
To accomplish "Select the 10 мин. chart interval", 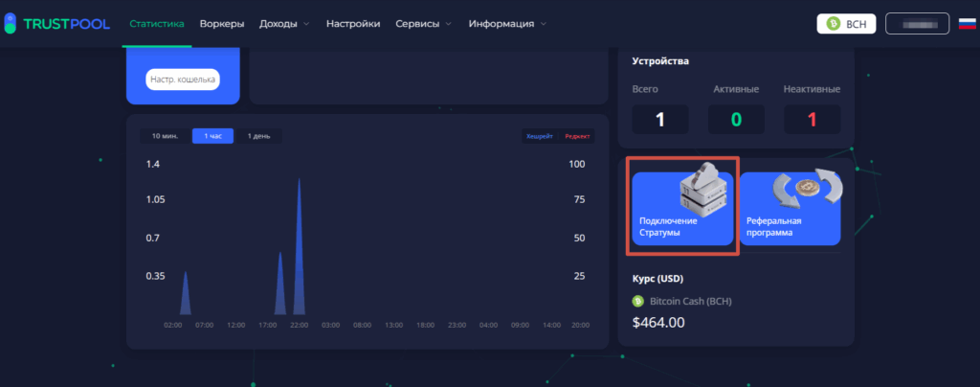I will click(165, 136).
